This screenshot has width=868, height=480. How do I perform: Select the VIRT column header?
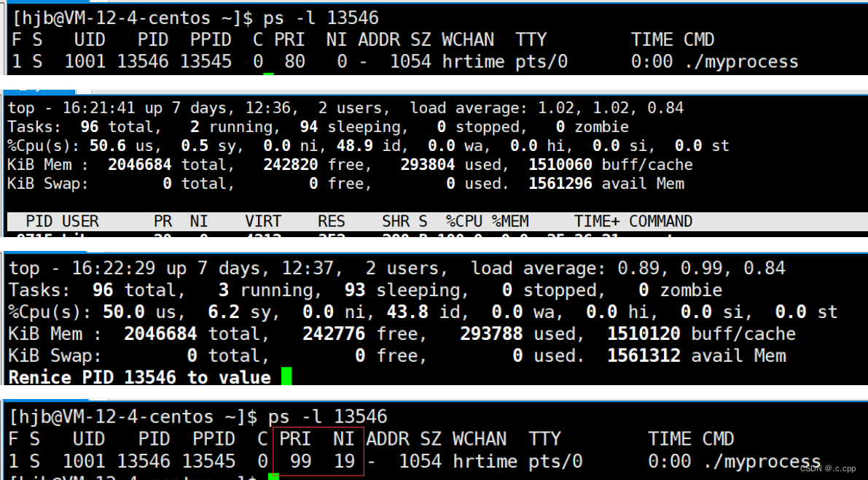click(263, 221)
